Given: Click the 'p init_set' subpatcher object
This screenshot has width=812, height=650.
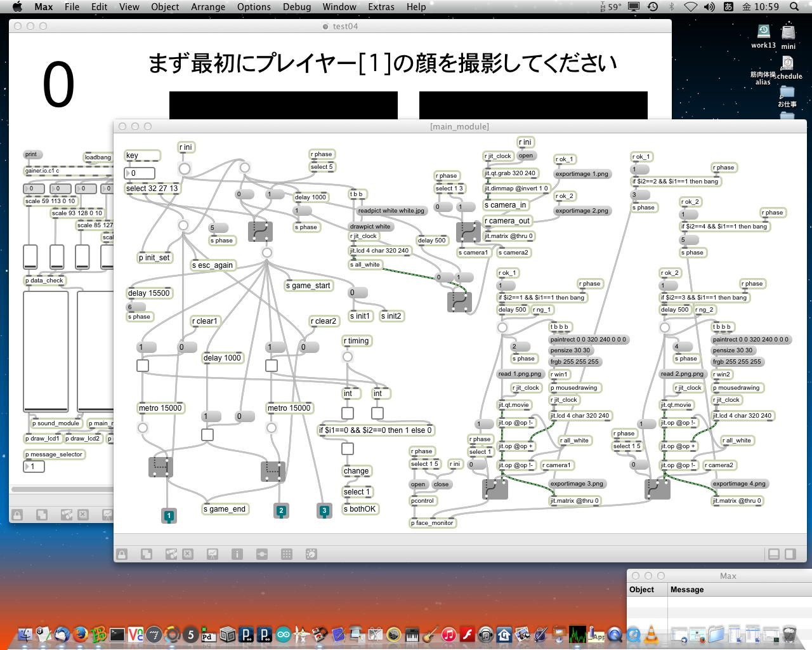Looking at the screenshot, I should [155, 258].
